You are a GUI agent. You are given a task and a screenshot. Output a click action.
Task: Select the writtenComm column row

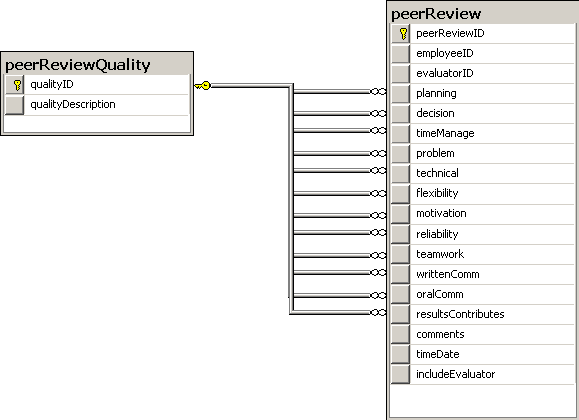click(483, 274)
